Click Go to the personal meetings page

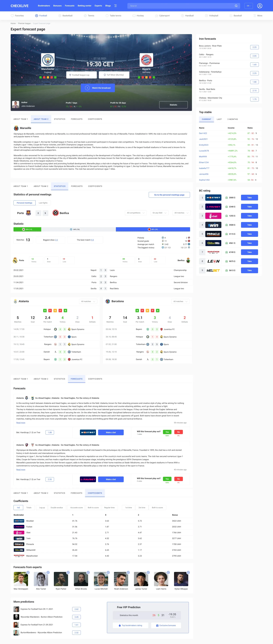(169, 195)
